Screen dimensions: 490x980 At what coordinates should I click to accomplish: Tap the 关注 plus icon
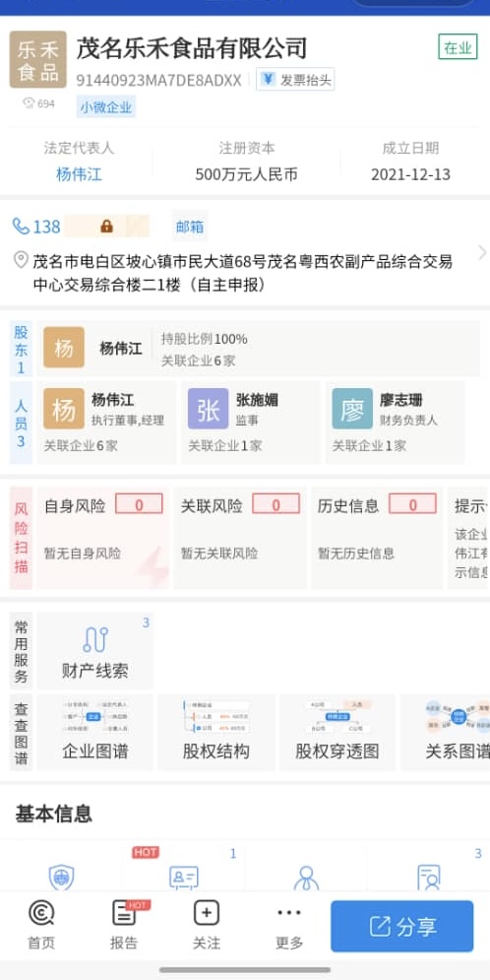(206, 926)
